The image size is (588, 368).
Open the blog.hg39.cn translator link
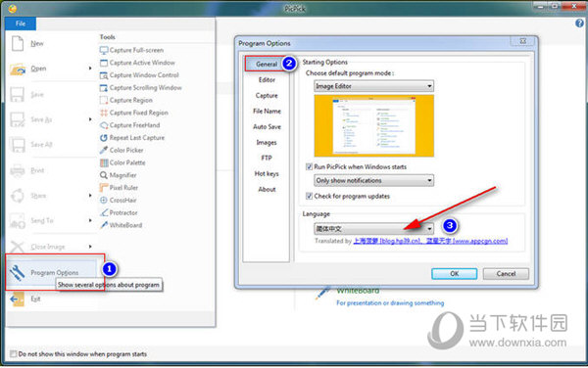pos(388,241)
